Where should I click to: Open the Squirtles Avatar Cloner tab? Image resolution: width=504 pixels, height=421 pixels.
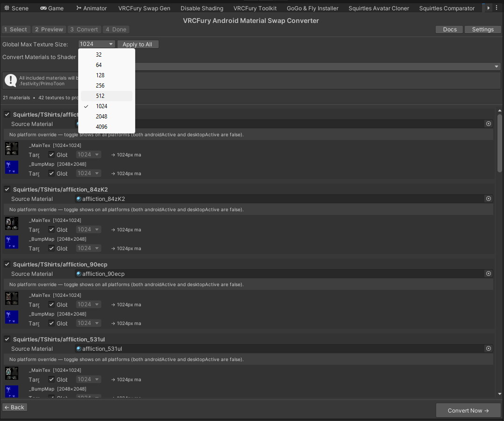click(x=379, y=8)
